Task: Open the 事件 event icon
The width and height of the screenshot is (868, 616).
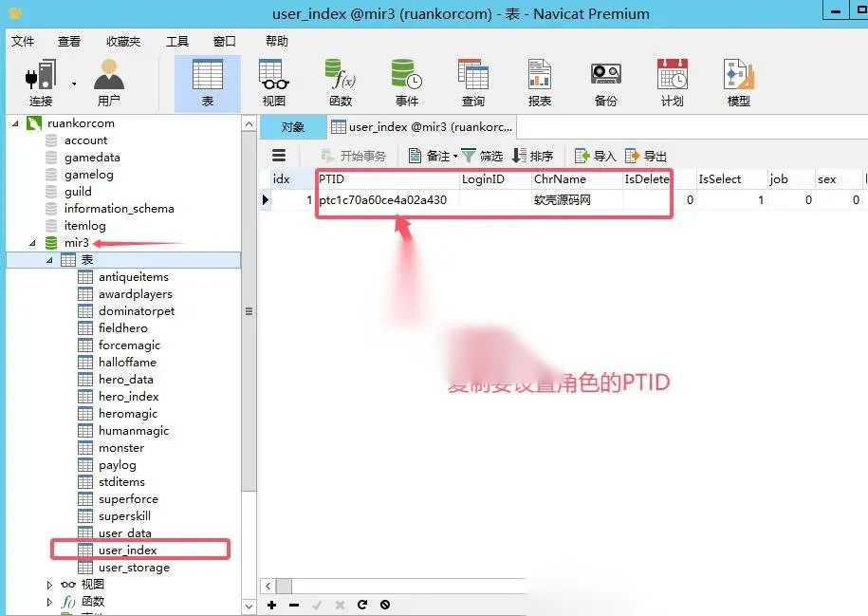Action: 407,84
